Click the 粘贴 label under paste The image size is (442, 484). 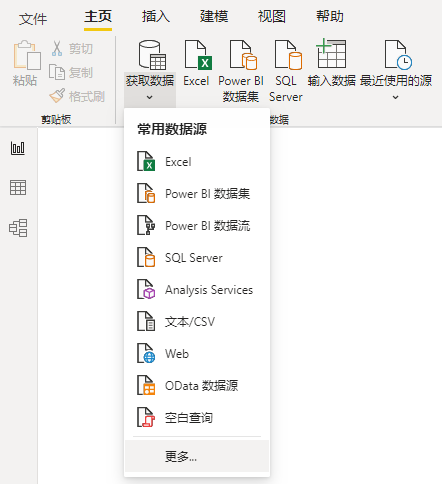tap(25, 80)
